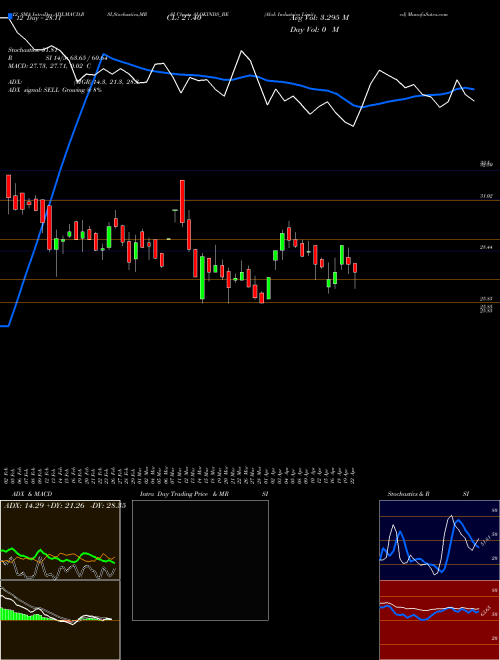The width and height of the screenshot is (500, 660).
Task: Click 'ADX: 14.29 +DY: 21.26 -DY: 28.35' readout
Action: coord(65,506)
